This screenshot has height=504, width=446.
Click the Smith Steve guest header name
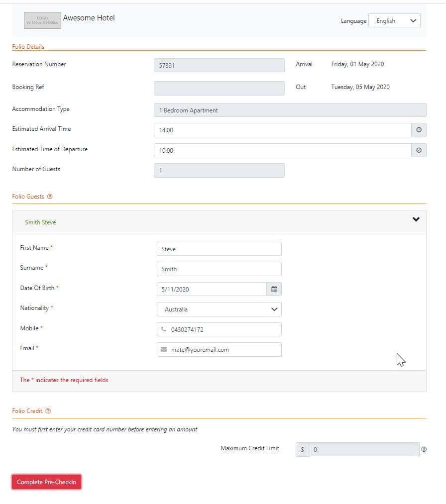(40, 222)
